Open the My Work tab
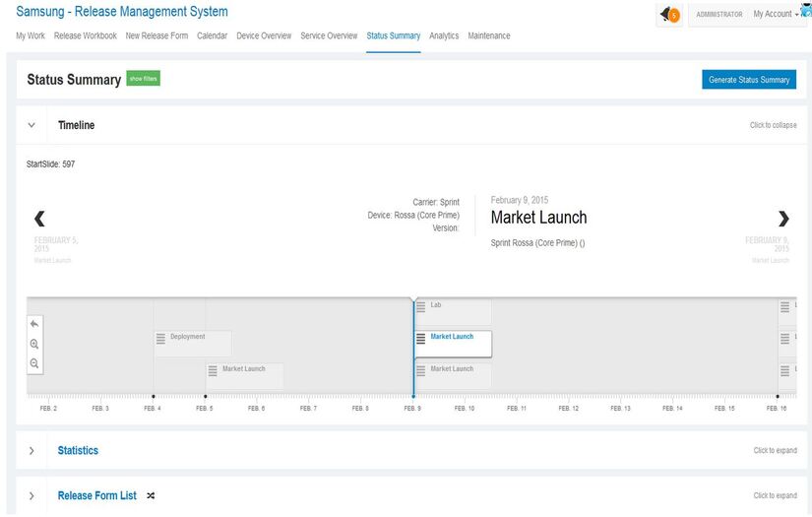812x517 pixels. 31,35
